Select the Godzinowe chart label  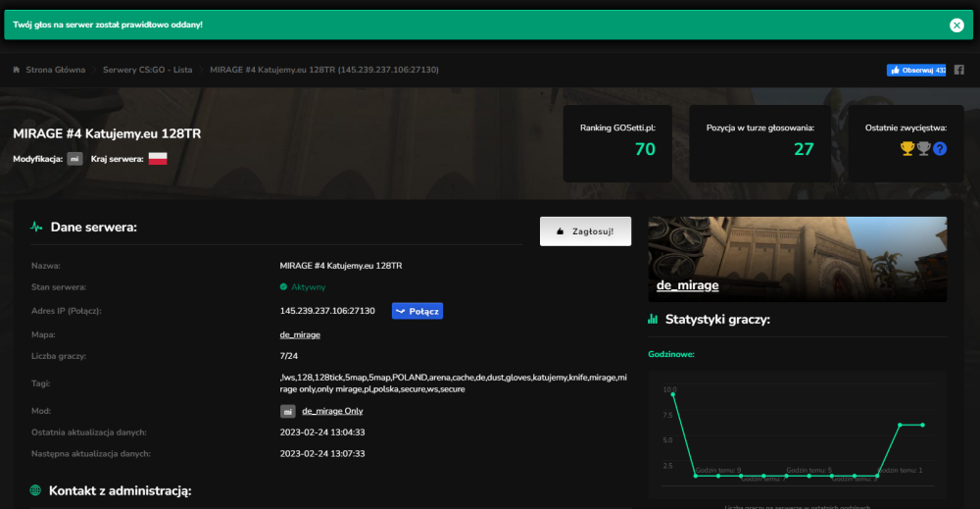[x=671, y=354]
